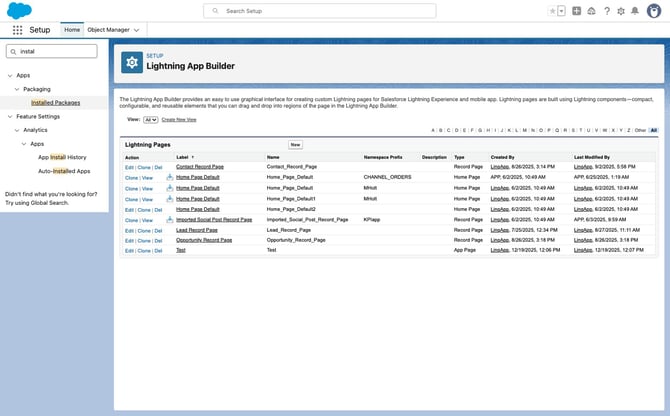670x416 pixels.
Task: Open the Contact Record Page link
Action: 200,167
